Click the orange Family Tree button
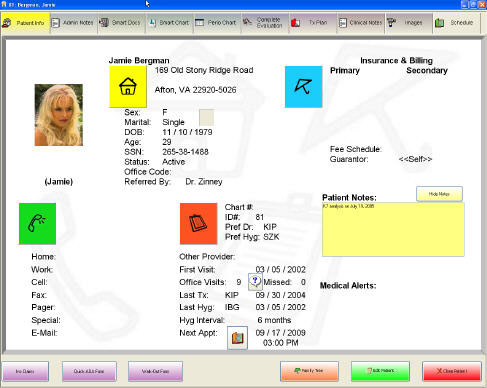Screen dimensions: 487x388 (309, 371)
